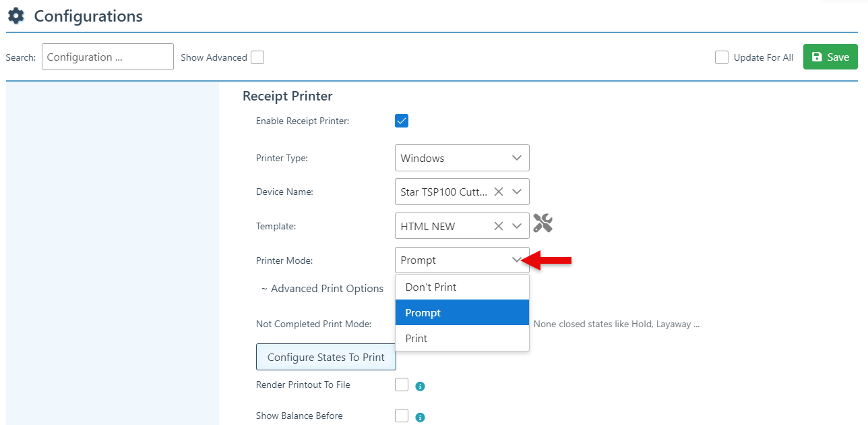868x425 pixels.
Task: Open the Printer Type dropdown
Action: tap(462, 158)
